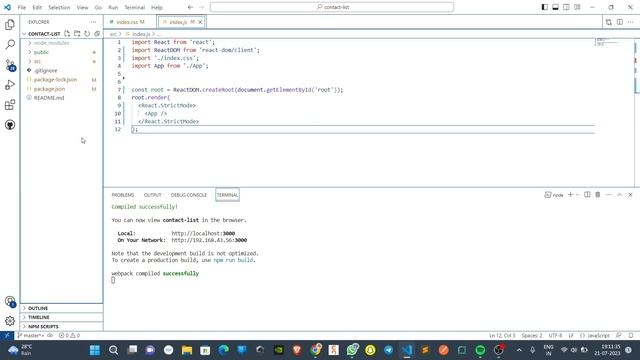This screenshot has width=640, height=360.
Task: Add a new terminal with plus icon
Action: 571,195
